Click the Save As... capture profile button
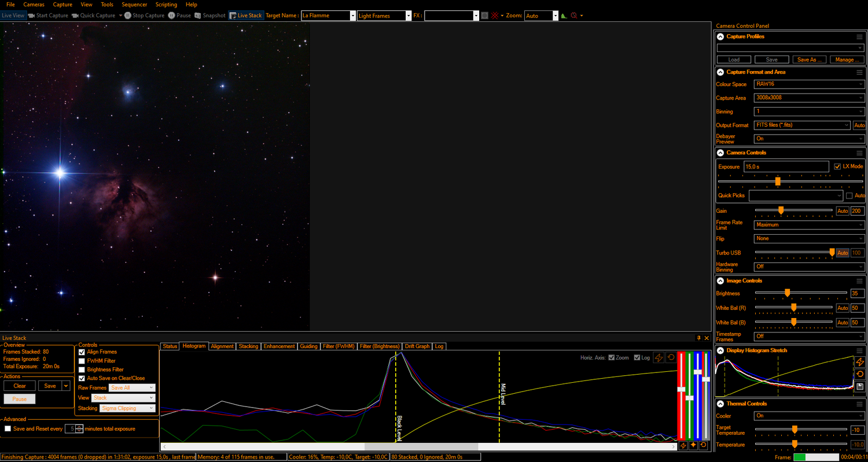This screenshot has width=868, height=462. tap(808, 60)
